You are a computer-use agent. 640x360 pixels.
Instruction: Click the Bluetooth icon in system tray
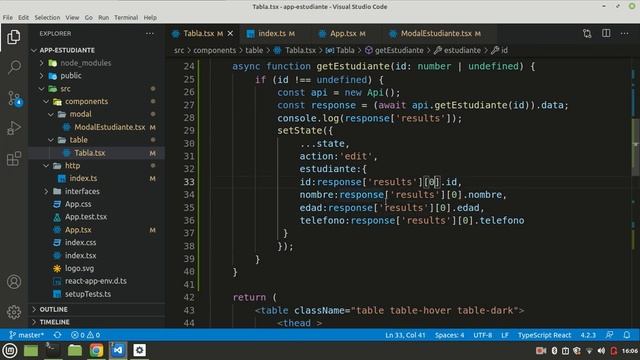(554, 351)
